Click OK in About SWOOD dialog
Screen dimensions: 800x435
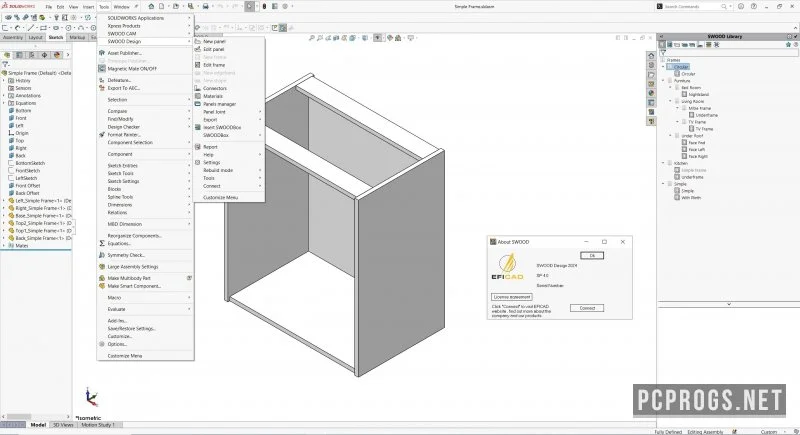(x=592, y=255)
